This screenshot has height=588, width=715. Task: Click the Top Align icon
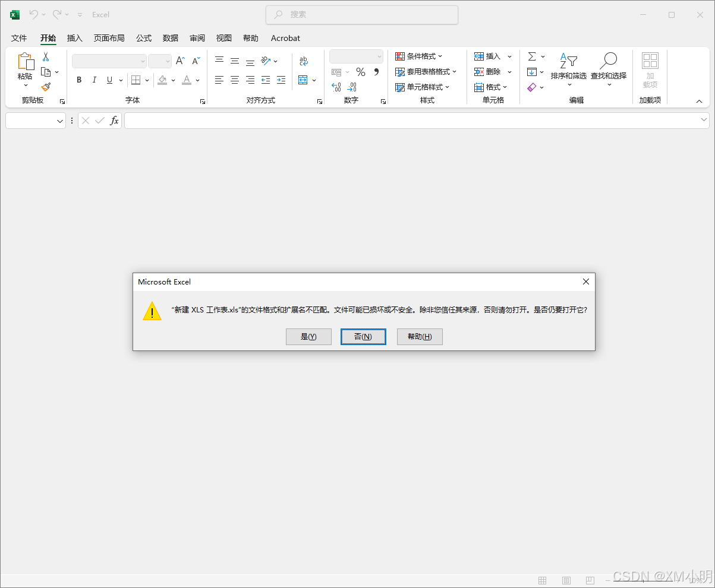[219, 61]
